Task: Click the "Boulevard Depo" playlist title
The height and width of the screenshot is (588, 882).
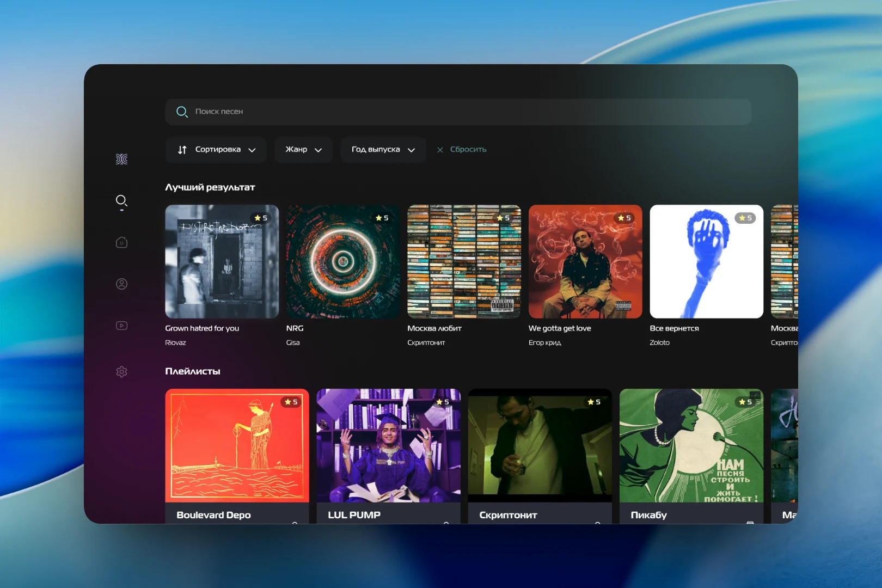Action: pos(213,515)
